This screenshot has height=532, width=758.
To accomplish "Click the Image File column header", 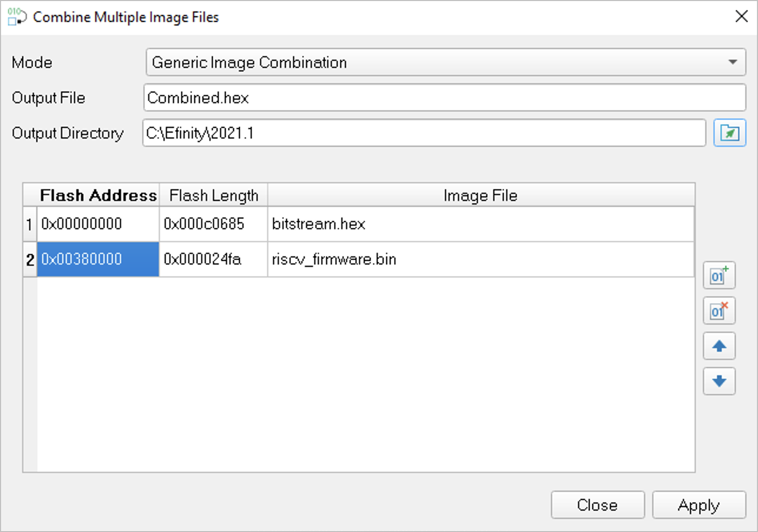I will (480, 195).
